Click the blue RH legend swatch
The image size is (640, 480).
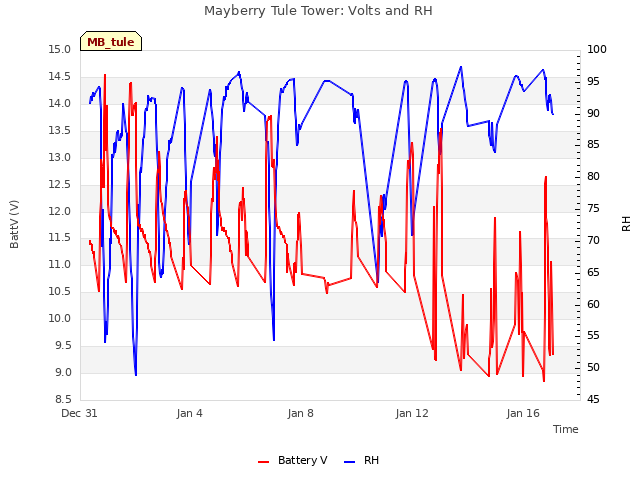click(350, 462)
